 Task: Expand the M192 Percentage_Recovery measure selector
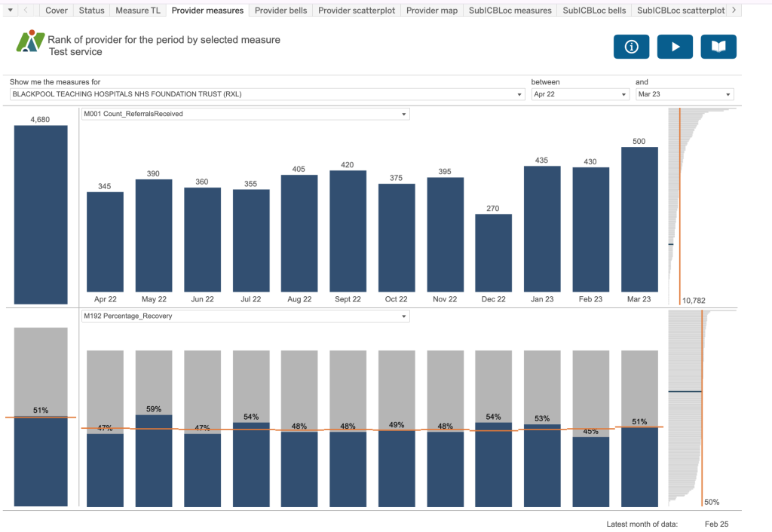pyautogui.click(x=404, y=316)
